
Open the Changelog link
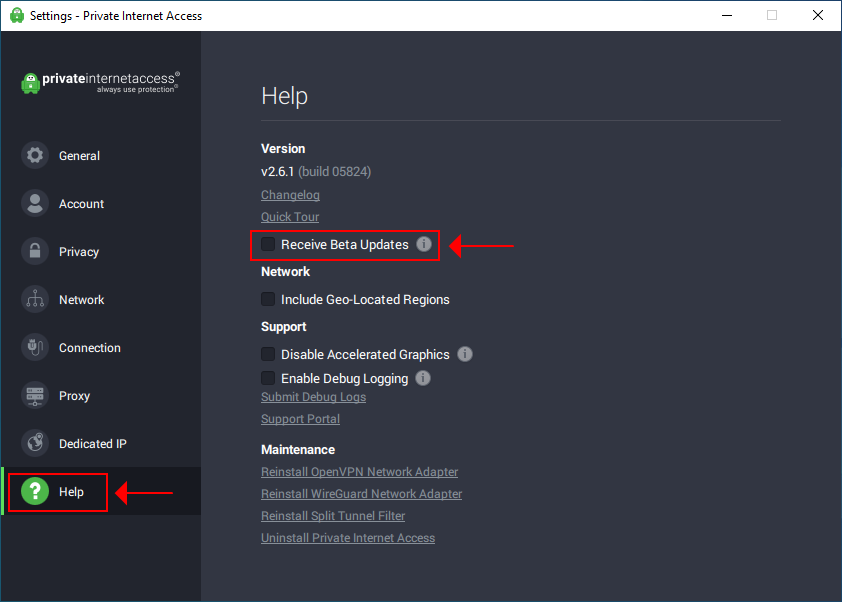coord(290,195)
